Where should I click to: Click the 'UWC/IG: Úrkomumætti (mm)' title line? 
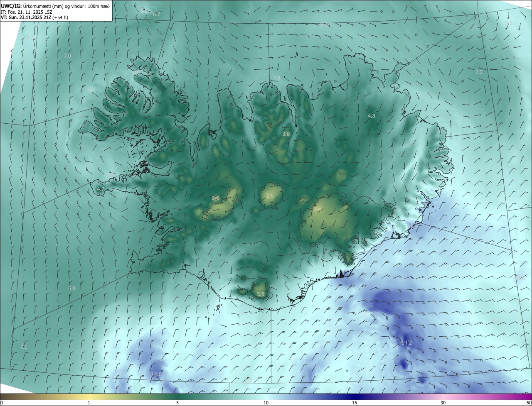coord(55,6)
